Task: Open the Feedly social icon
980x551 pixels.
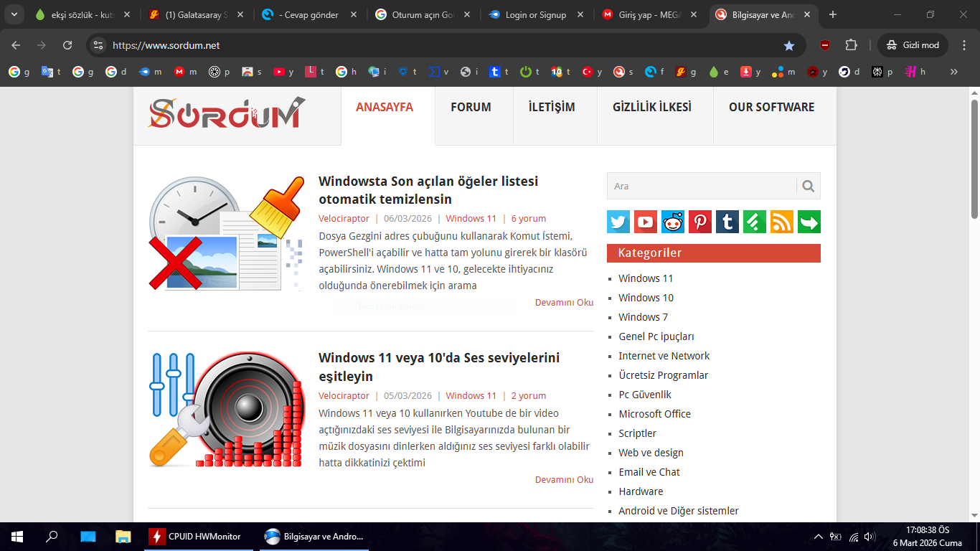Action: coord(755,222)
